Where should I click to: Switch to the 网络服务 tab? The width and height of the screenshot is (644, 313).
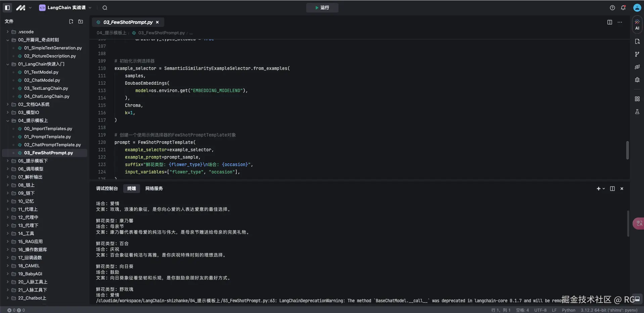(154, 189)
